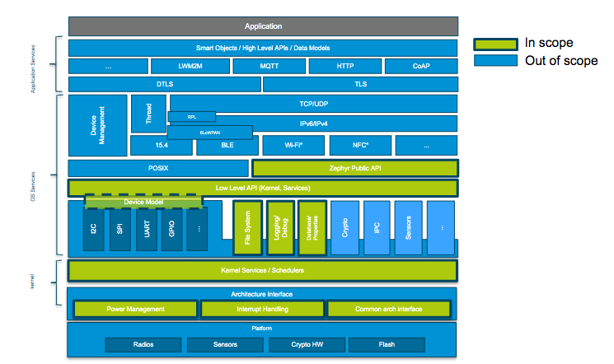Select the SPI driver block
This screenshot has height=364, width=614.
point(120,229)
